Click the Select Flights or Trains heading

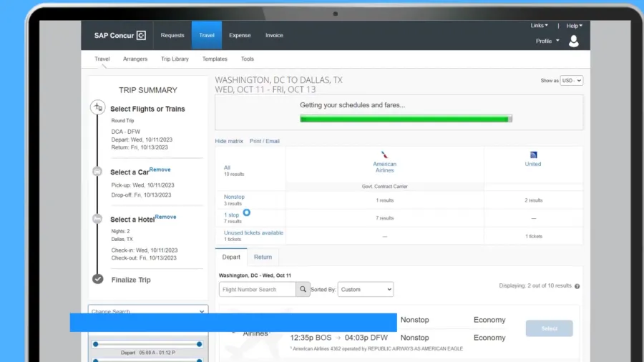pos(147,109)
